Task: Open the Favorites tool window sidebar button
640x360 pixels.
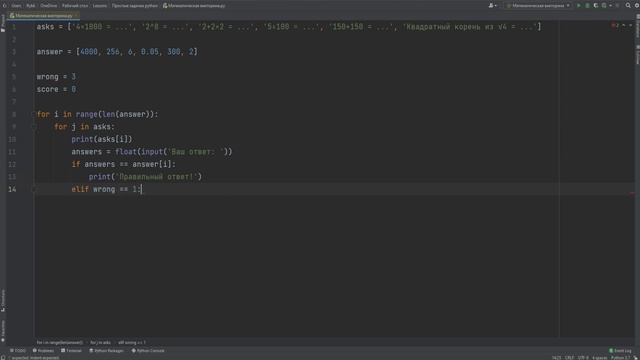Action: pos(3,331)
